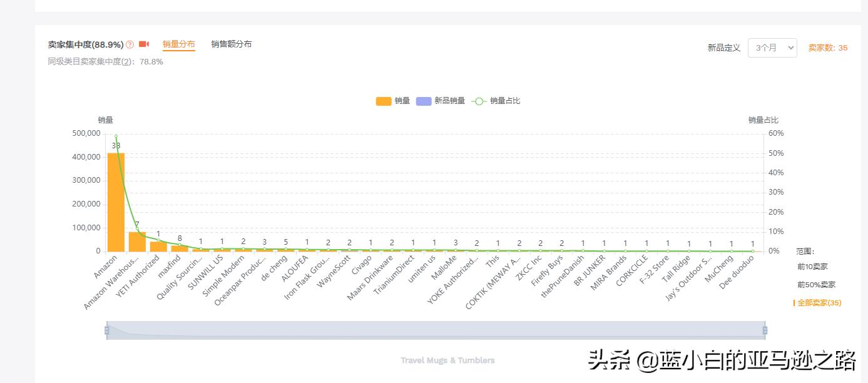The height and width of the screenshot is (383, 868).
Task: Click the red video tutorial icon
Action: click(144, 44)
